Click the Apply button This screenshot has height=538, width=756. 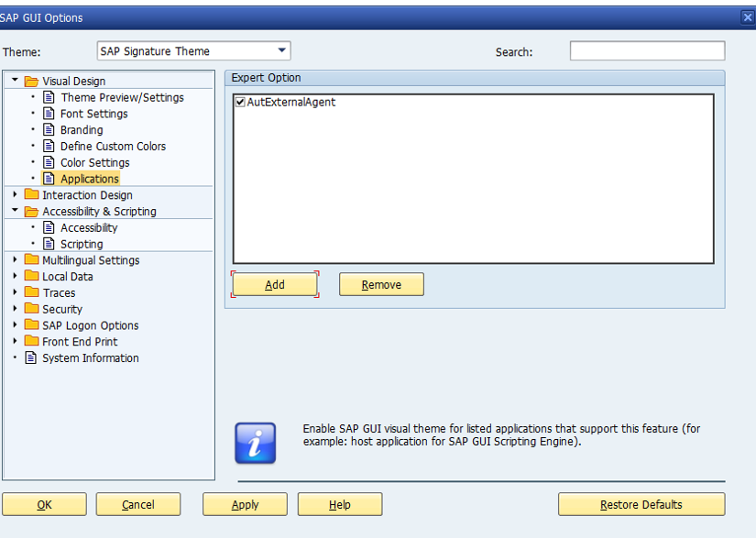point(245,504)
